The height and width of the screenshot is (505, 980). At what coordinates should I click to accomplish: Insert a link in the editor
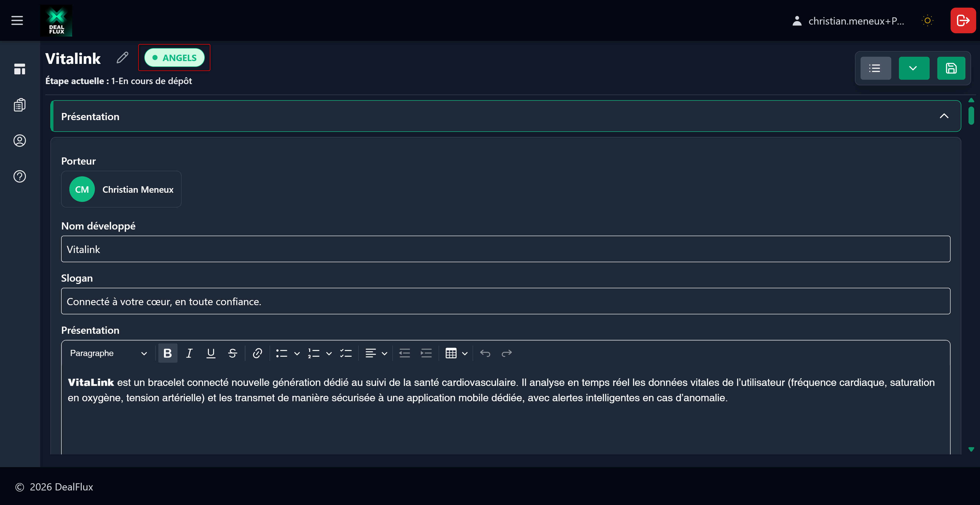coord(257,353)
